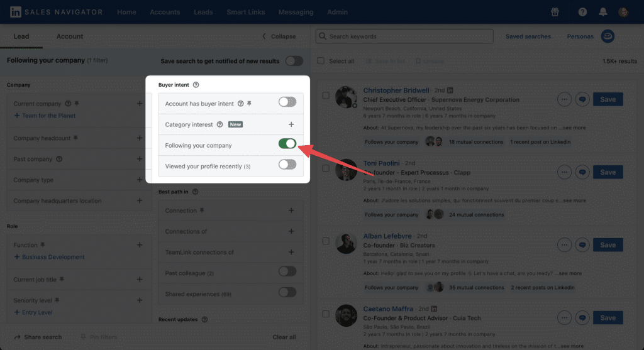This screenshot has height=350, width=644.
Task: Expand the Company type filter
Action: pyautogui.click(x=140, y=180)
